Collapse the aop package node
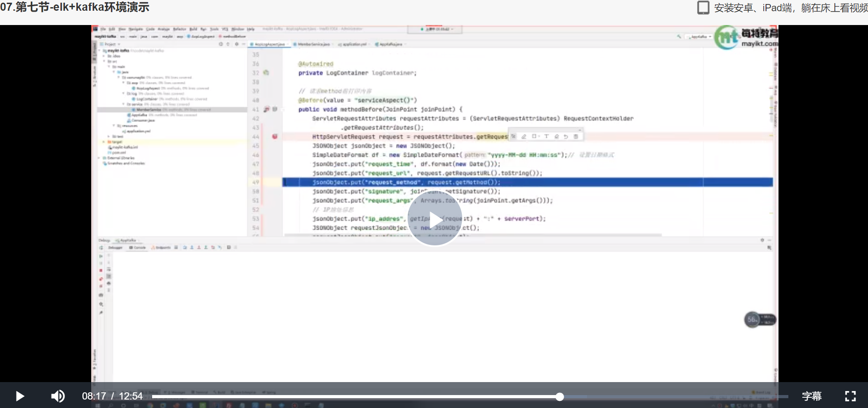 click(x=123, y=83)
